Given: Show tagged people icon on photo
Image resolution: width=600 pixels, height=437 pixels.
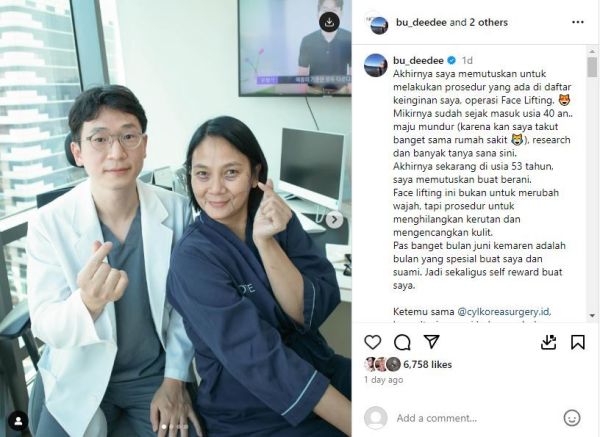Looking at the screenshot, I should click(x=18, y=421).
